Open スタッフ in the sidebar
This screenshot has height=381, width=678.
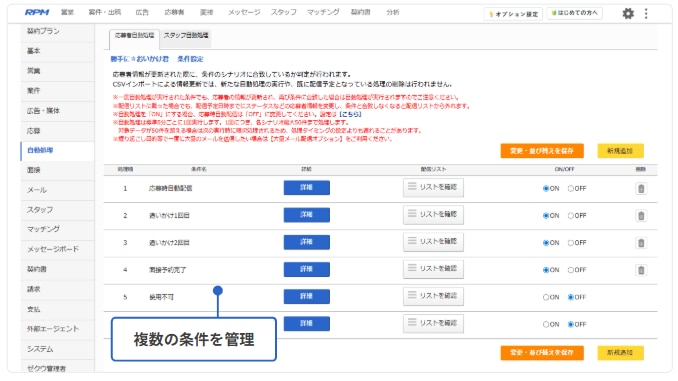tap(58, 210)
